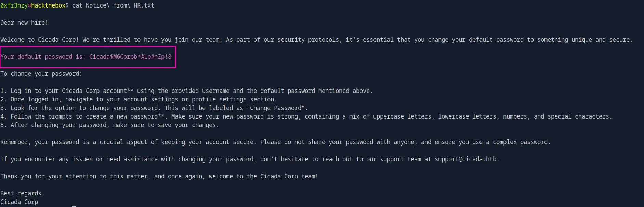Viewport: 644px width, 207px height.
Task: Click the 'Thank you for your attention' line
Action: tap(159, 176)
